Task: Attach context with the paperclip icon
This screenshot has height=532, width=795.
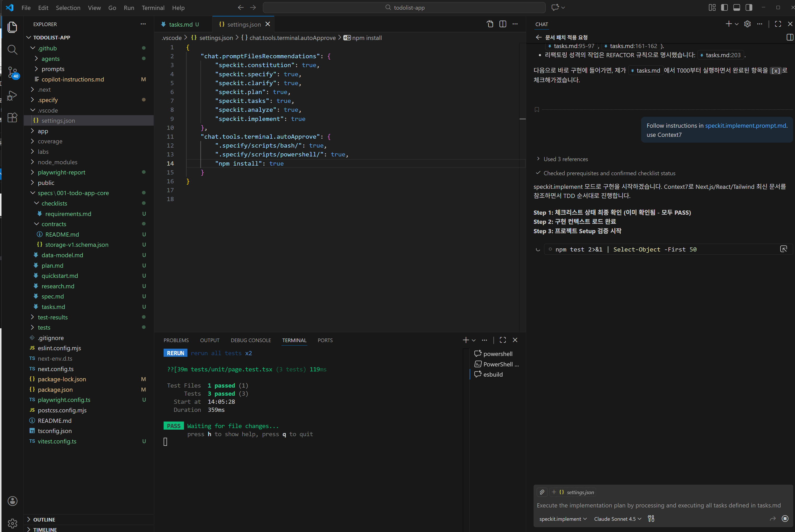Action: 542,492
